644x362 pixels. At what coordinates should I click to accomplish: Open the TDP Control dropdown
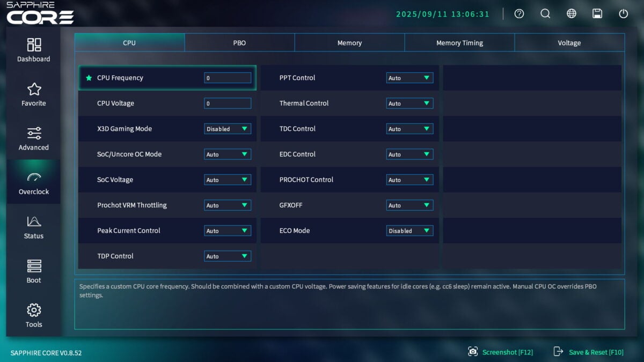pos(228,256)
